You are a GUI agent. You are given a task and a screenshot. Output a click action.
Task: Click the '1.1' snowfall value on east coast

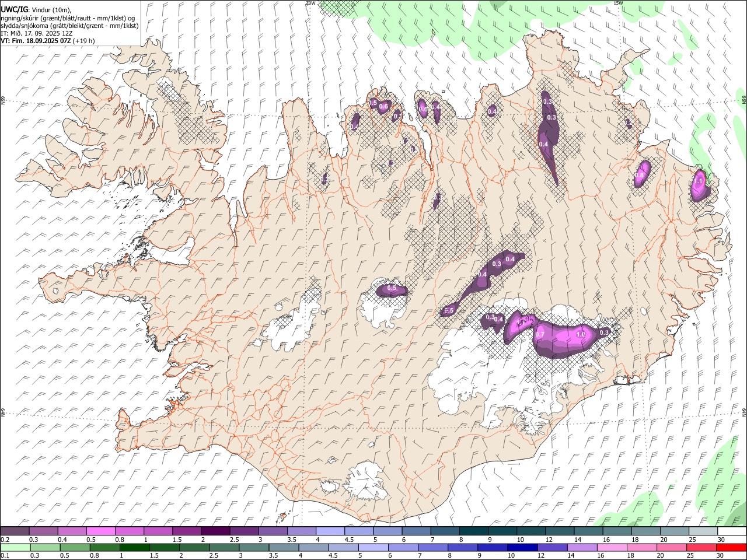point(699,181)
